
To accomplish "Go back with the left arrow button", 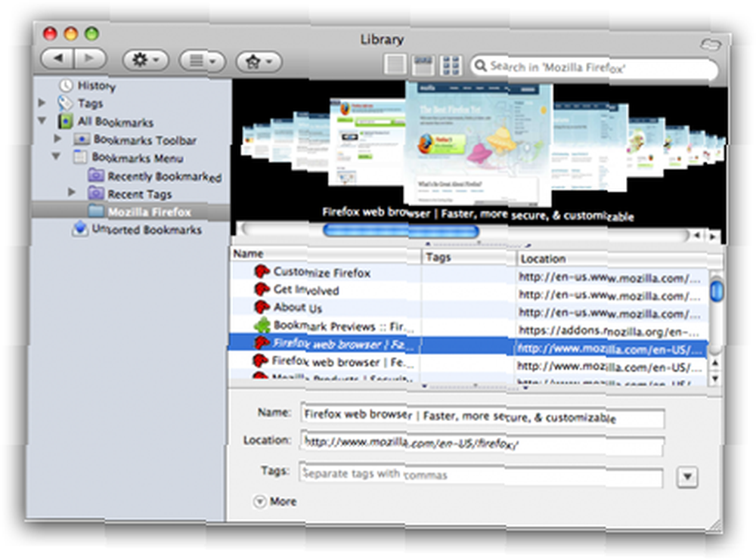I will [x=57, y=59].
